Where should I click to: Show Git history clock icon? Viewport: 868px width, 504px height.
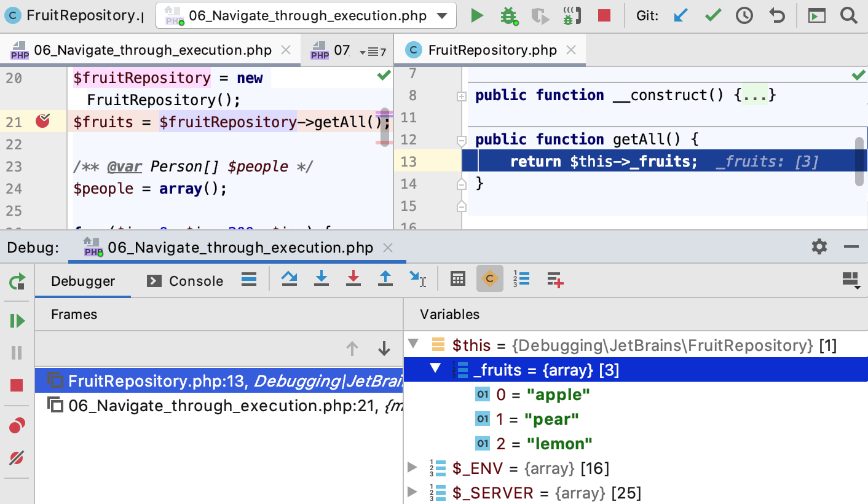744,16
